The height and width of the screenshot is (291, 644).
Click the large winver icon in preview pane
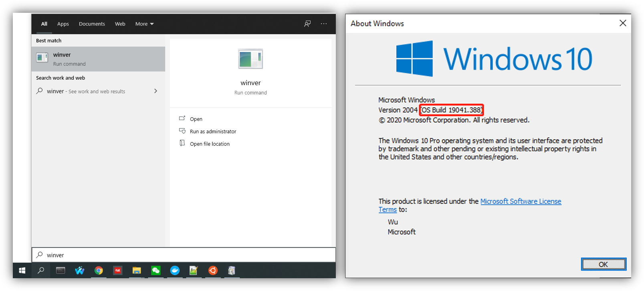(250, 59)
